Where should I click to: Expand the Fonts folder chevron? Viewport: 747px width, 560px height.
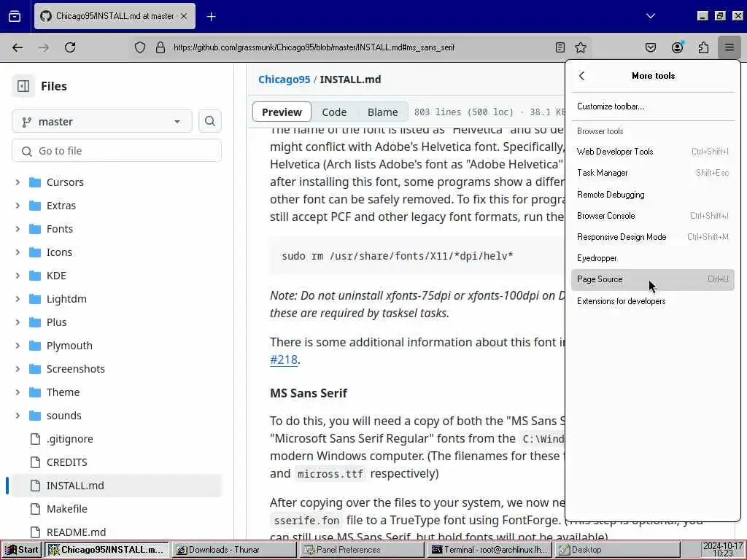pos(18,229)
